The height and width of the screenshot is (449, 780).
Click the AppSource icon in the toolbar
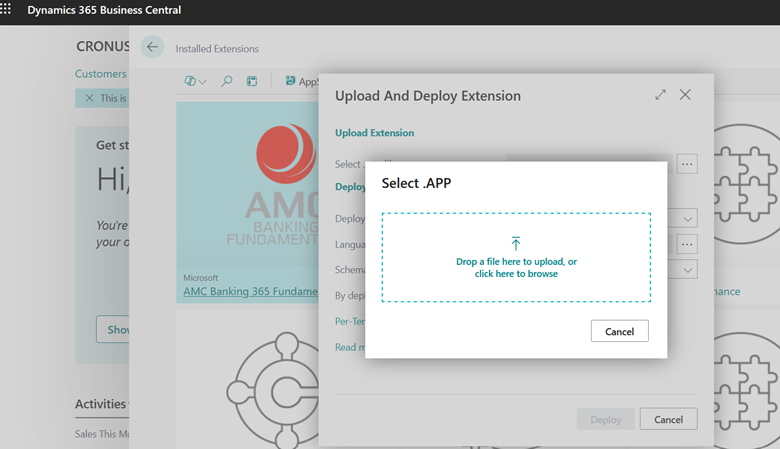[x=291, y=81]
